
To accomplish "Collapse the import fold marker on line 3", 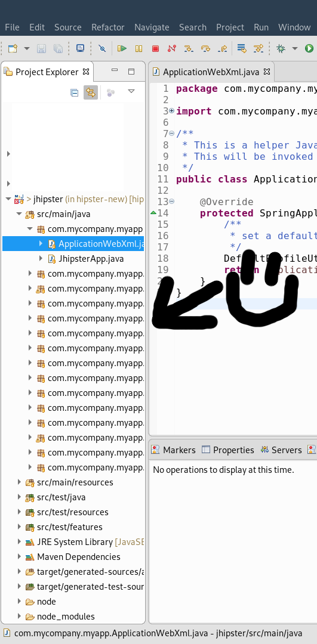I will click(171, 111).
